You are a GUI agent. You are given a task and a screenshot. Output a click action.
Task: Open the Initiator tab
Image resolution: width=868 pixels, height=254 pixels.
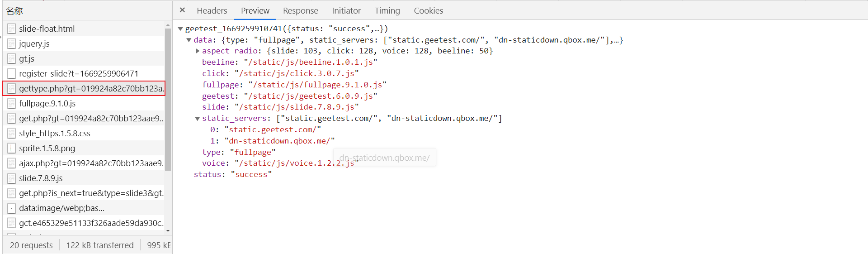346,10
